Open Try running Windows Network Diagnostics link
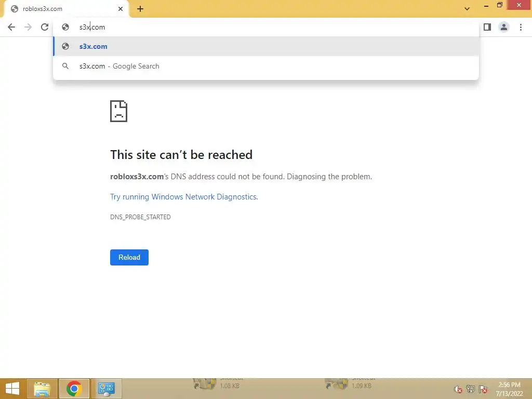This screenshot has width=532, height=399. click(x=184, y=197)
